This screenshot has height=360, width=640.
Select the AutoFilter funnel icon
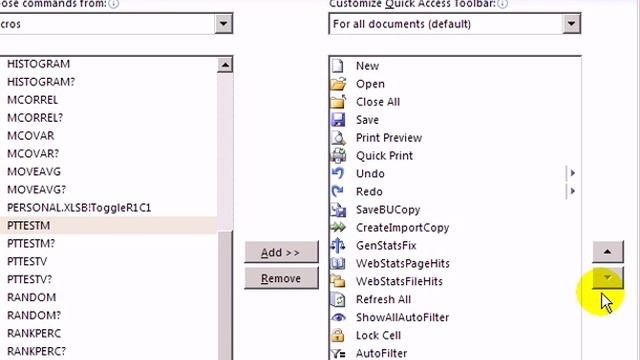coord(338,353)
